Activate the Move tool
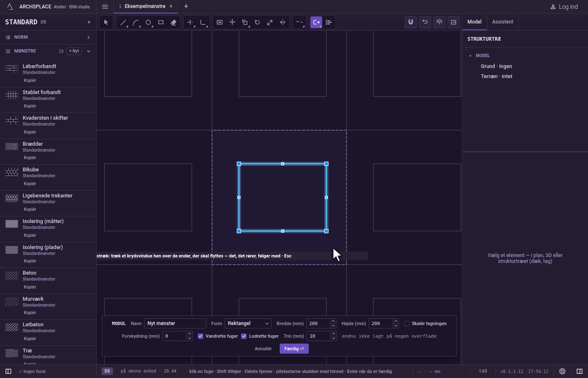 (x=232, y=22)
